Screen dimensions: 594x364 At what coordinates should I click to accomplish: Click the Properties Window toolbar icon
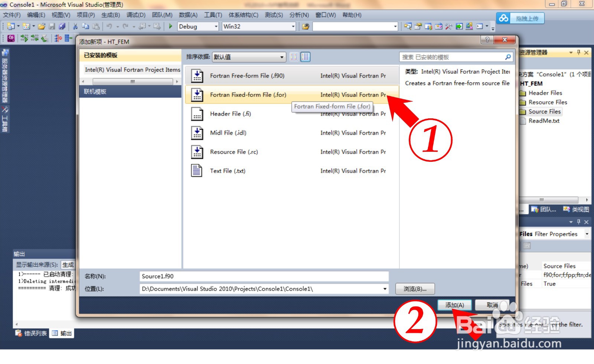point(418,26)
